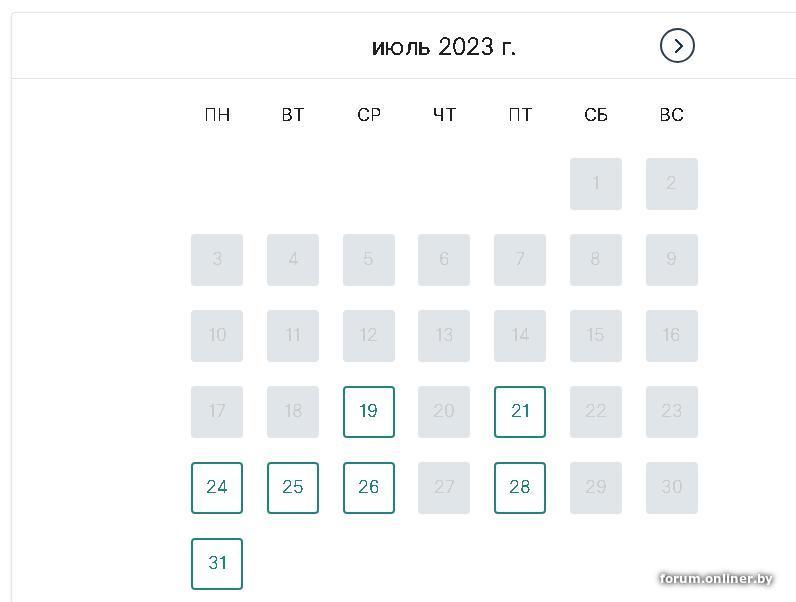Screen dimensions: 796x602
Task: Click disabled date 1 cell
Action: [x=596, y=184]
